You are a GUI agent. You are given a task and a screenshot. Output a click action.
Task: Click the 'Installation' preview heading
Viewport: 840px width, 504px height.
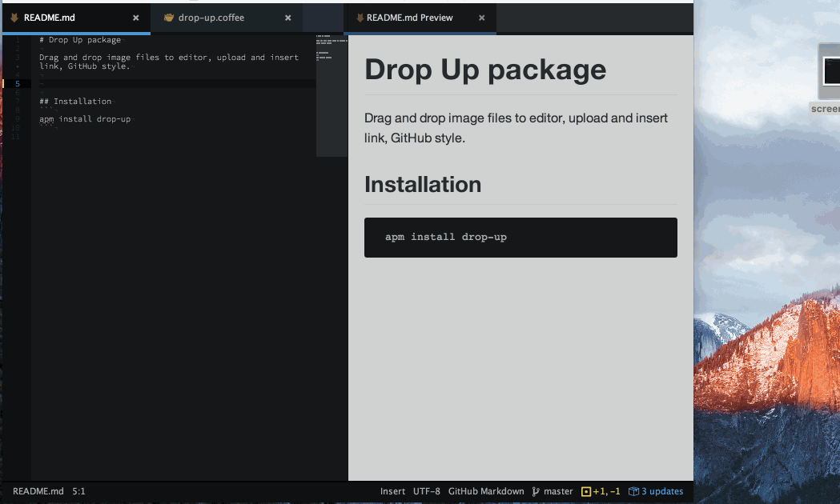pos(423,185)
